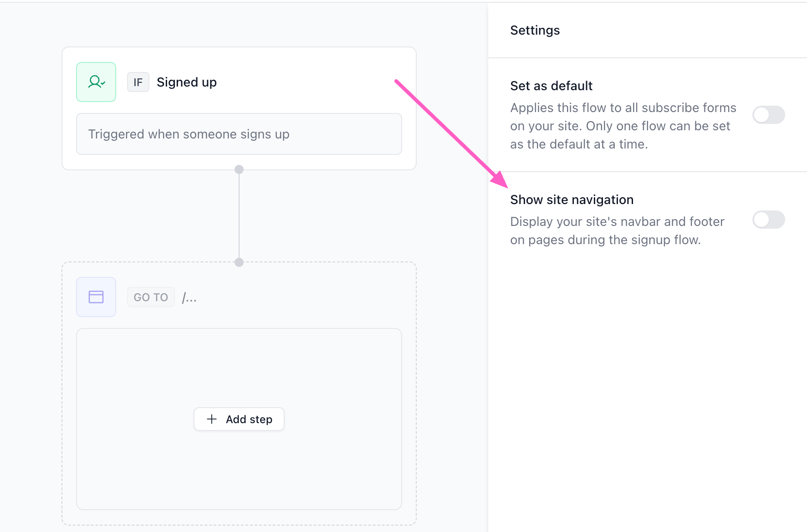807x532 pixels.
Task: Click the vertical connector line between steps
Action: point(239,216)
